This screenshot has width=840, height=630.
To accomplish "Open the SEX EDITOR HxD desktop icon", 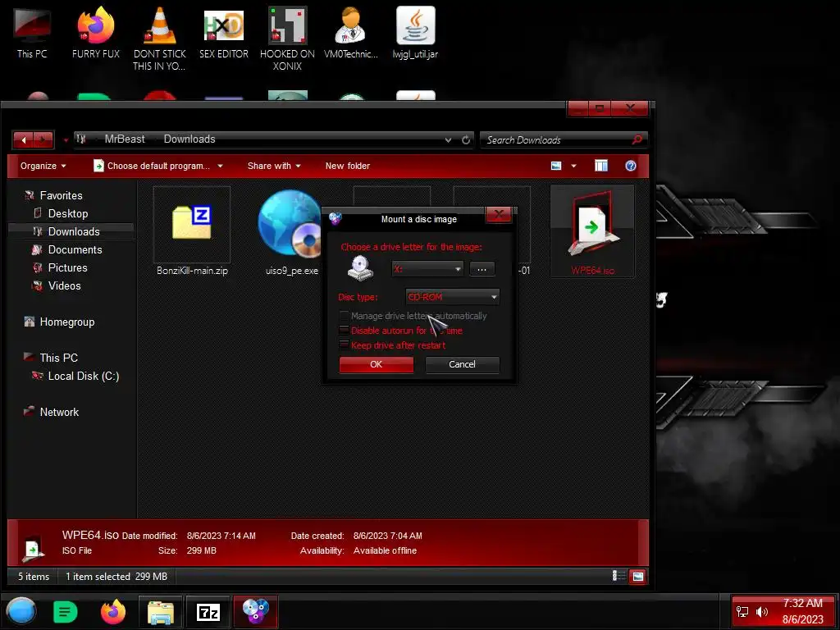I will tap(224, 33).
